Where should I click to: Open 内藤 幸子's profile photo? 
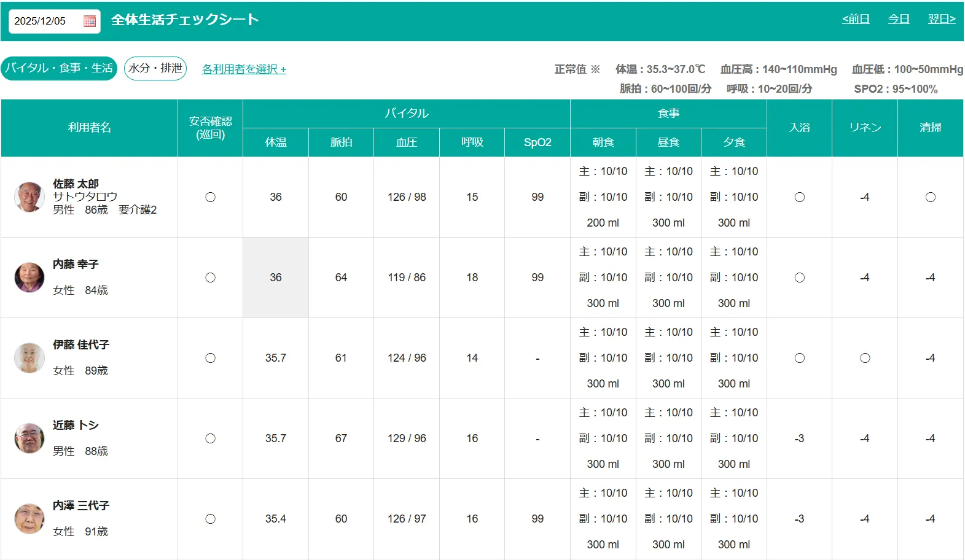(x=29, y=278)
